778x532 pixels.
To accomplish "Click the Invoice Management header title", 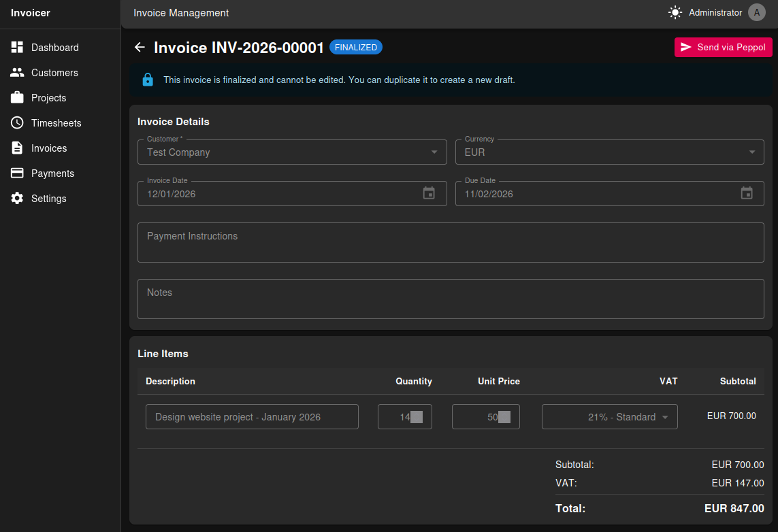I will 181,13.
